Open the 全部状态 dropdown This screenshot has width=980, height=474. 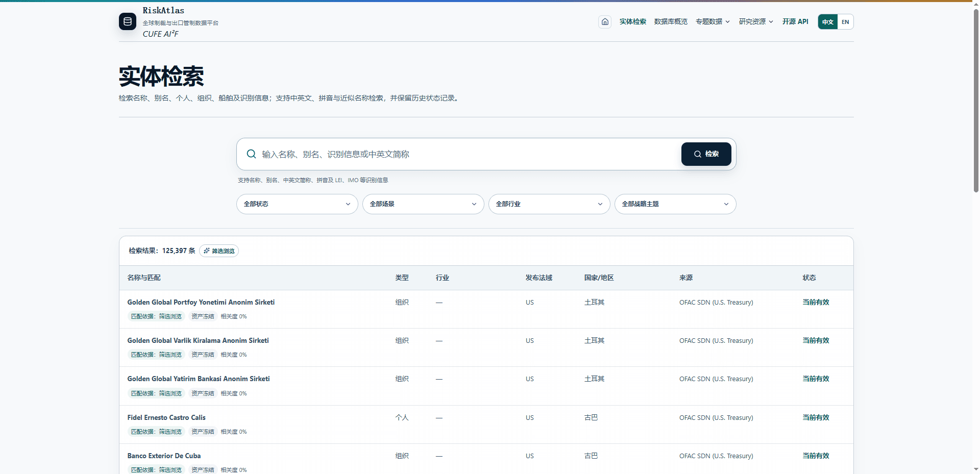(x=297, y=204)
